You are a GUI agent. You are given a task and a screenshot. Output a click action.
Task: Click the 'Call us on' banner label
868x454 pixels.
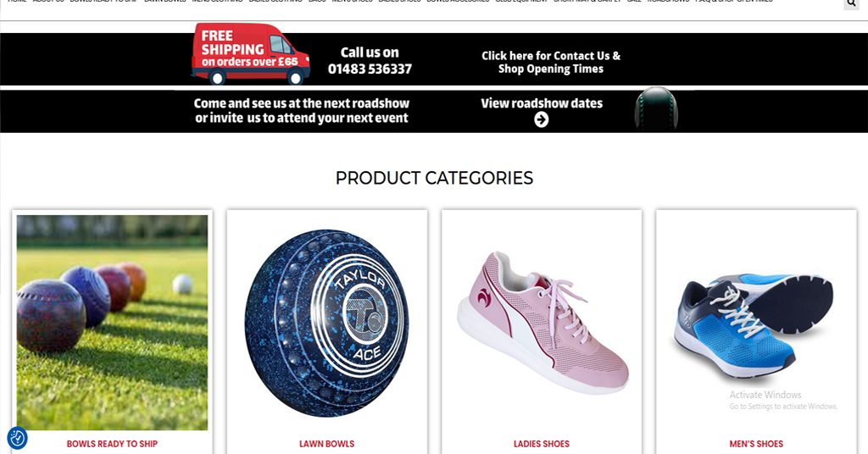coord(370,53)
